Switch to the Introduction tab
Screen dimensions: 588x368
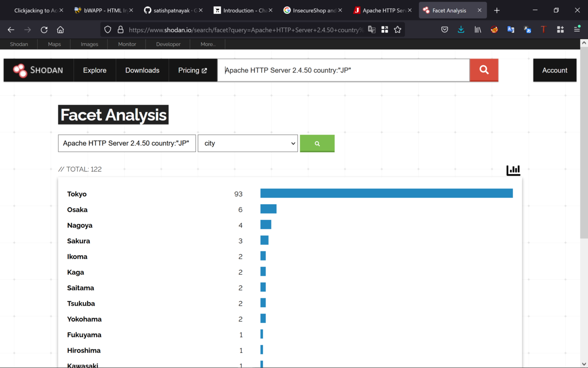coord(243,10)
